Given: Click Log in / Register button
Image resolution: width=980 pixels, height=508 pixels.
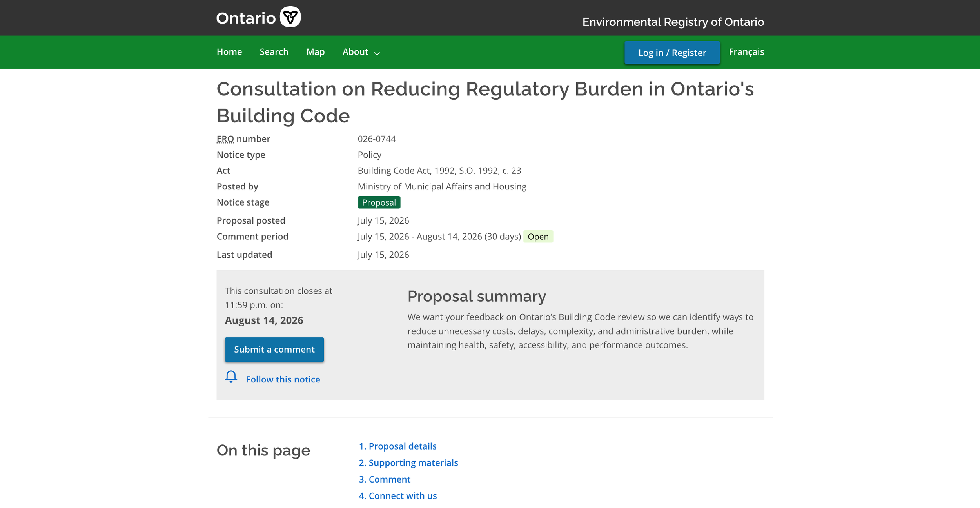Looking at the screenshot, I should point(672,53).
